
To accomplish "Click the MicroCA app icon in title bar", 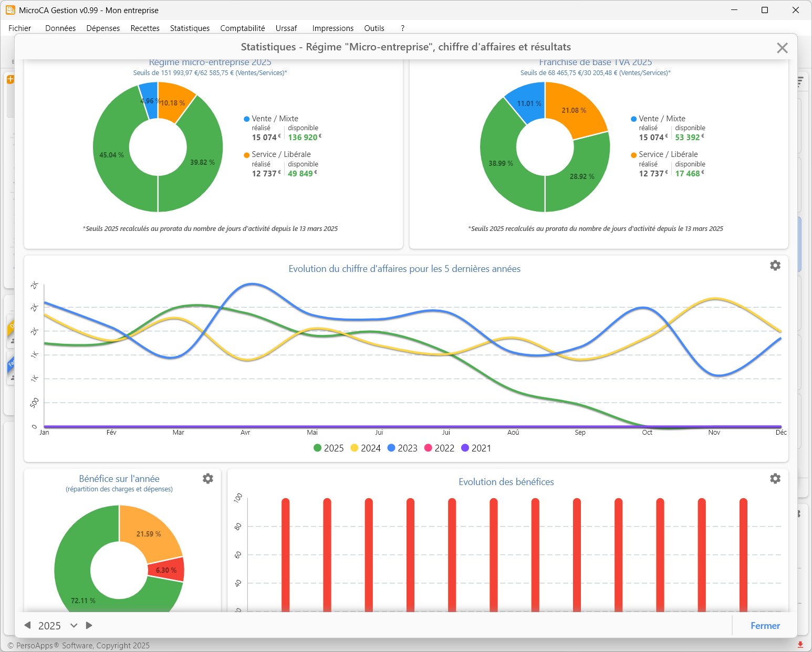I will (11, 10).
